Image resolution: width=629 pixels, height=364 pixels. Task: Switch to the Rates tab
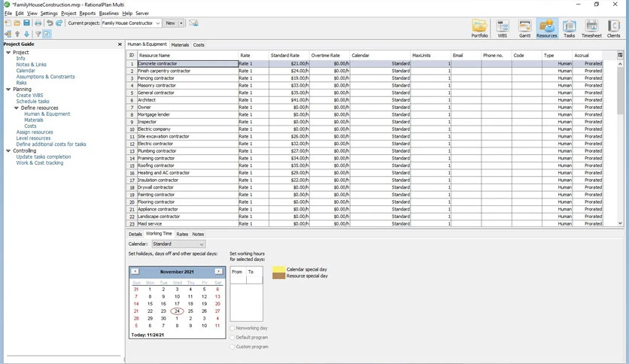tap(182, 234)
